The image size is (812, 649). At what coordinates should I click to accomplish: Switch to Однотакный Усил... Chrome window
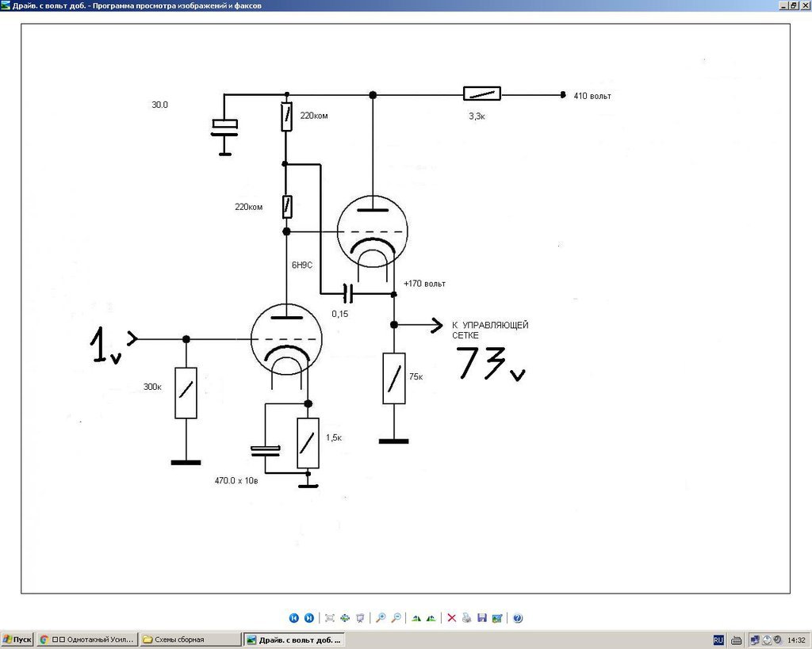(87, 639)
